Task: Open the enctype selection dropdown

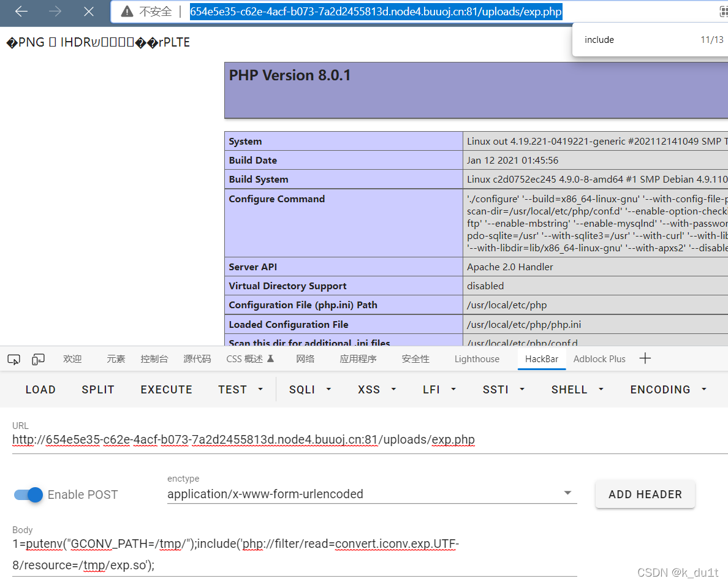Action: coord(371,494)
